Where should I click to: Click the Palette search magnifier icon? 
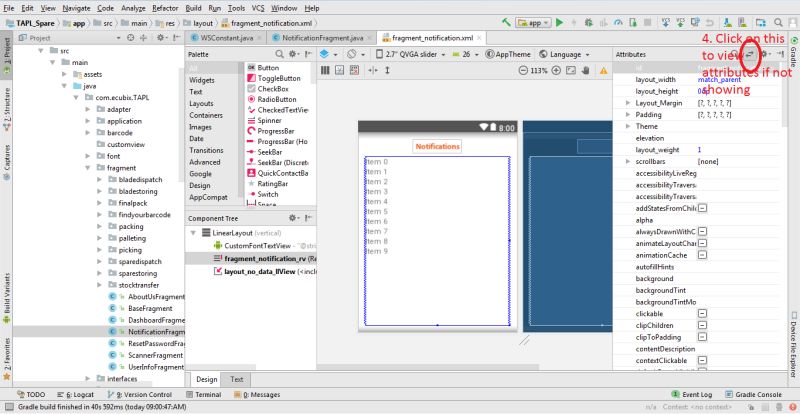click(x=279, y=54)
